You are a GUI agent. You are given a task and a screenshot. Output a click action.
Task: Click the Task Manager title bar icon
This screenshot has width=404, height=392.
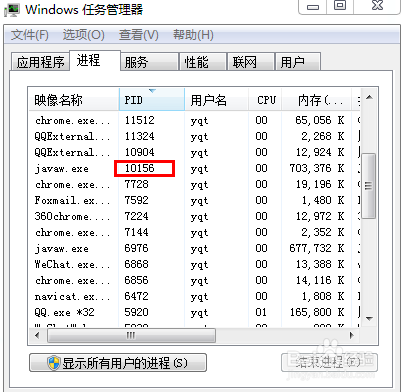[x=12, y=10]
